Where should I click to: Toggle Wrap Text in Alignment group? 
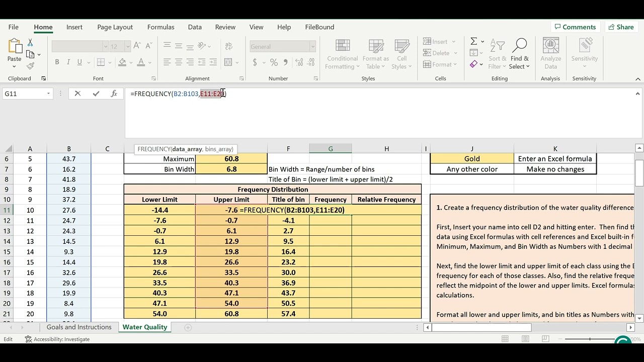(228, 46)
